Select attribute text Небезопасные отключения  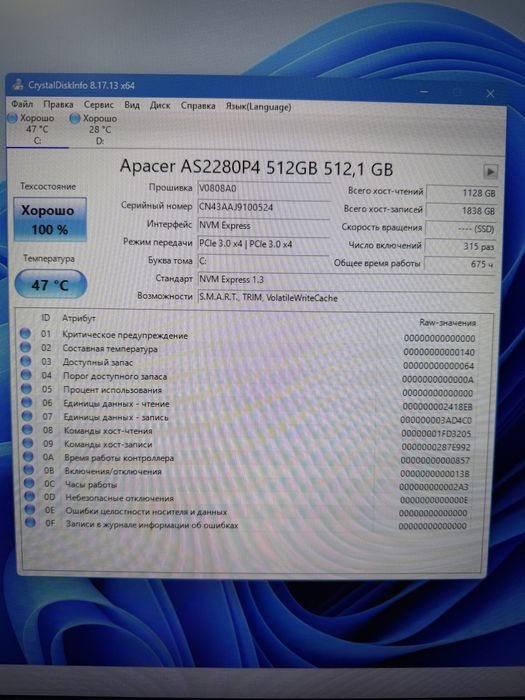click(x=120, y=498)
